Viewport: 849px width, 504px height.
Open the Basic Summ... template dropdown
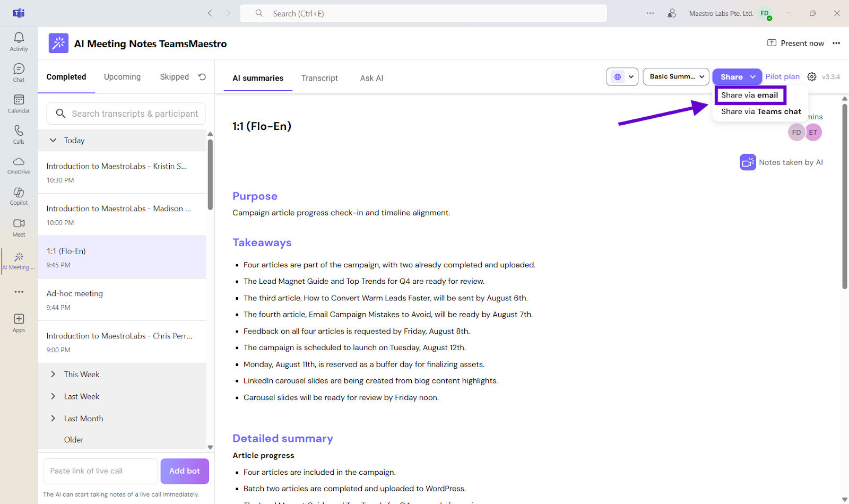(676, 77)
